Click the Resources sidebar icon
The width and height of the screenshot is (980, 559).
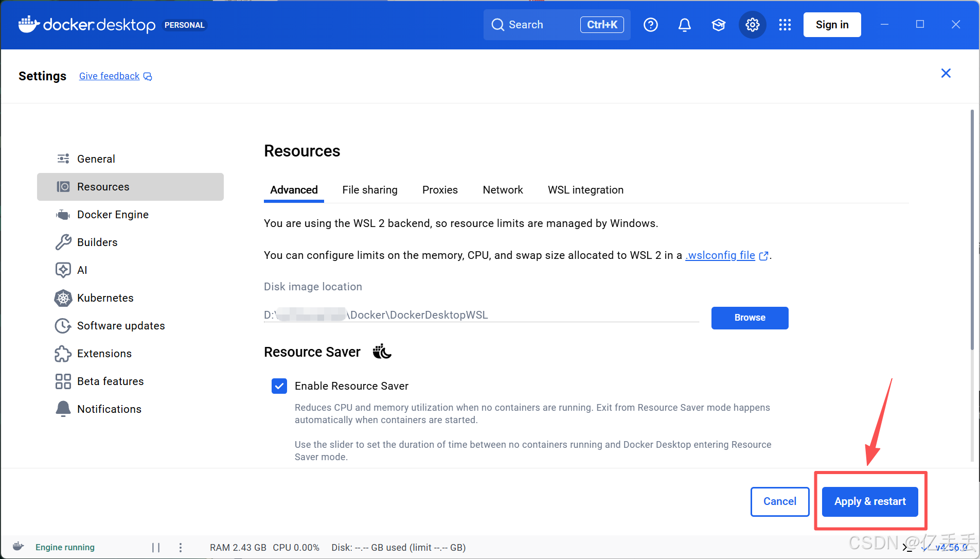click(x=63, y=186)
